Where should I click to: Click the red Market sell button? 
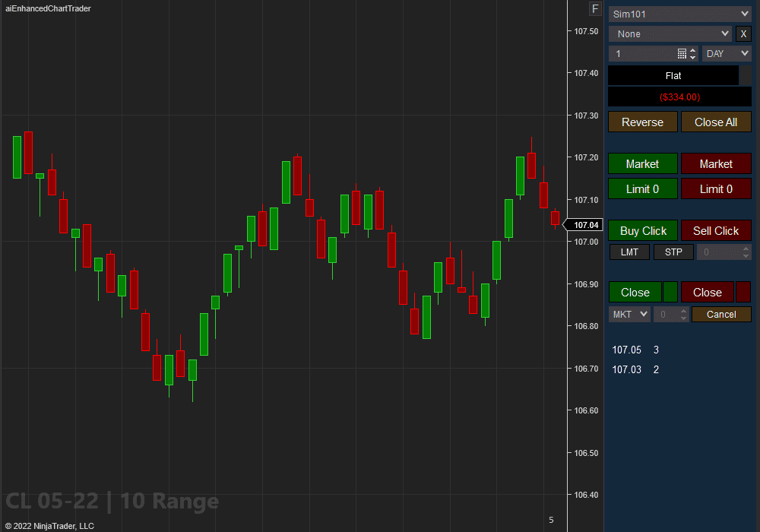point(716,163)
